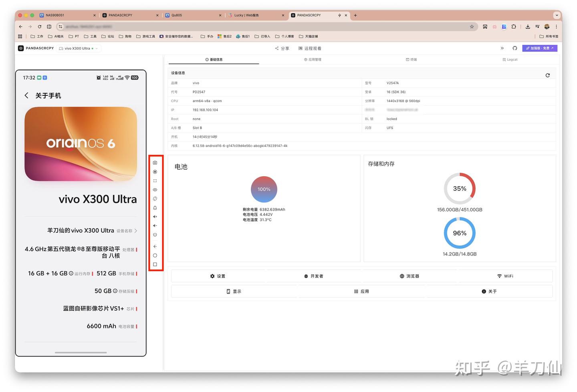This screenshot has width=577, height=392.
Task: Open the 天猫店铺 bookmarks folder
Action: (308, 36)
